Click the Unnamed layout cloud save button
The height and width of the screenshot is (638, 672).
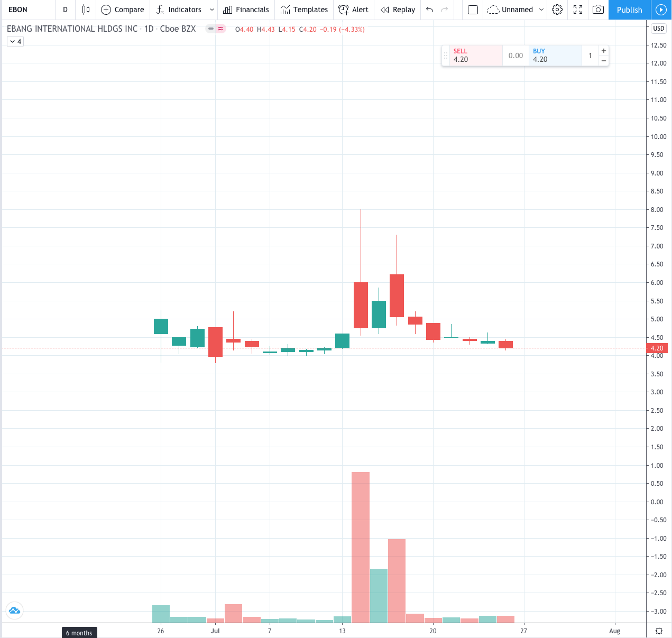coord(510,10)
